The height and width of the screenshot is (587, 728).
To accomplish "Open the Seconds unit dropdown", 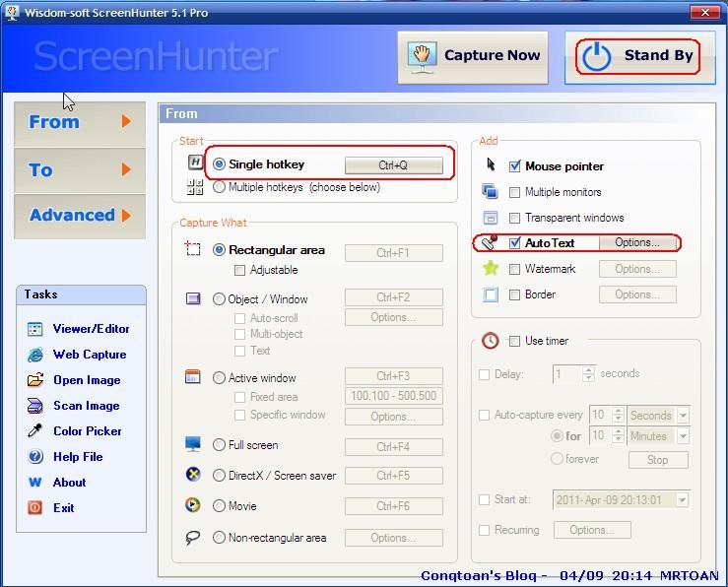I will click(x=683, y=415).
